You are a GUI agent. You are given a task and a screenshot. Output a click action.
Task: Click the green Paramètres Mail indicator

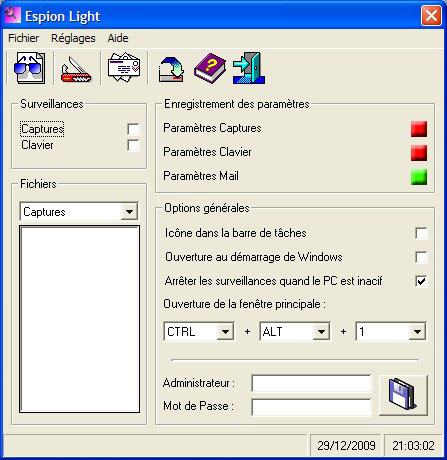tap(419, 177)
